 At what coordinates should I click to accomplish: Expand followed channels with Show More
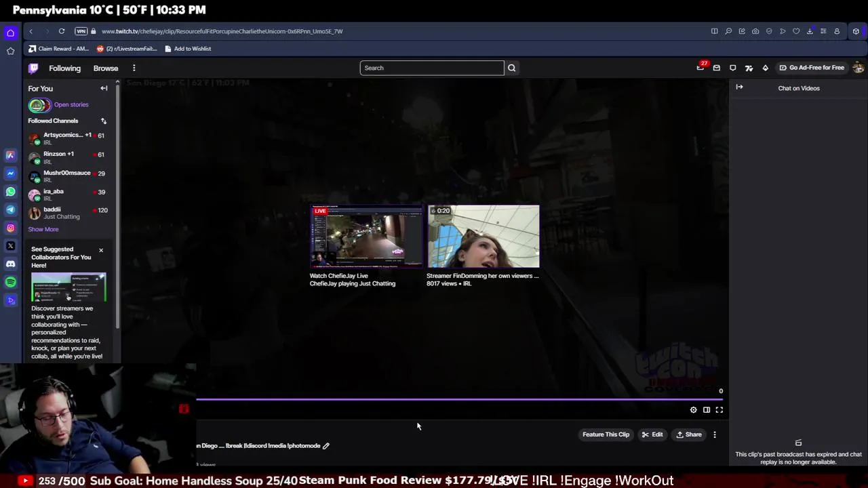(43, 230)
